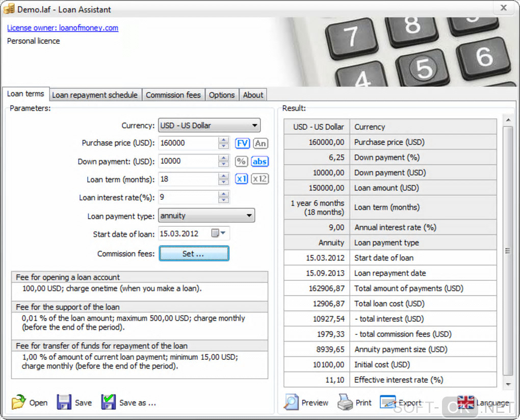Close the Loan Assistant window

503,7
